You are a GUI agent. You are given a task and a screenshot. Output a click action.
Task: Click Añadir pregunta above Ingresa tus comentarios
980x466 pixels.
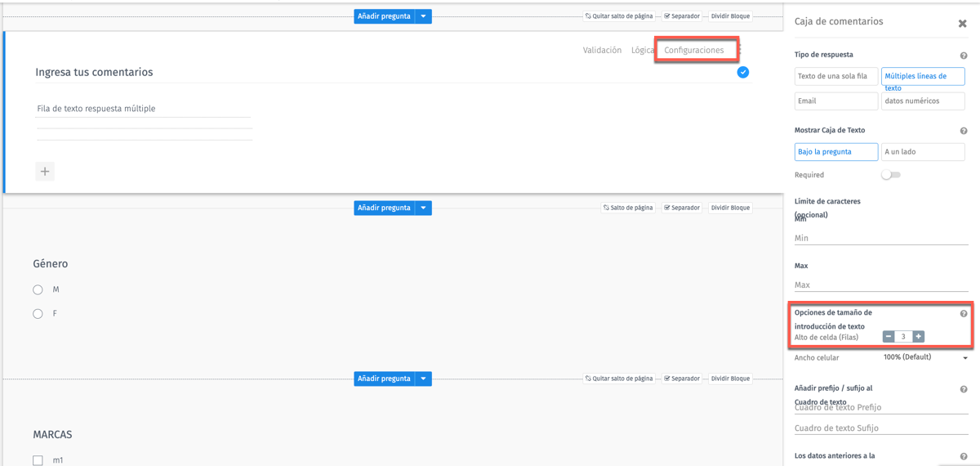point(384,16)
